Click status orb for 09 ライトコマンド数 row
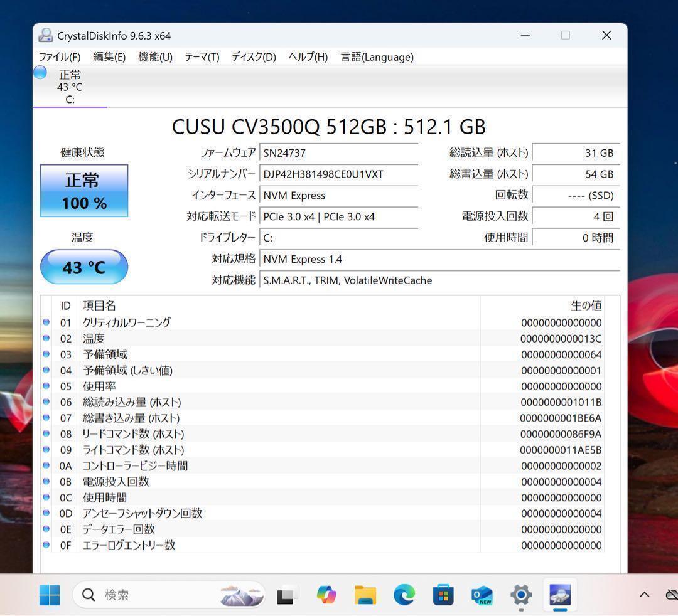 click(46, 450)
